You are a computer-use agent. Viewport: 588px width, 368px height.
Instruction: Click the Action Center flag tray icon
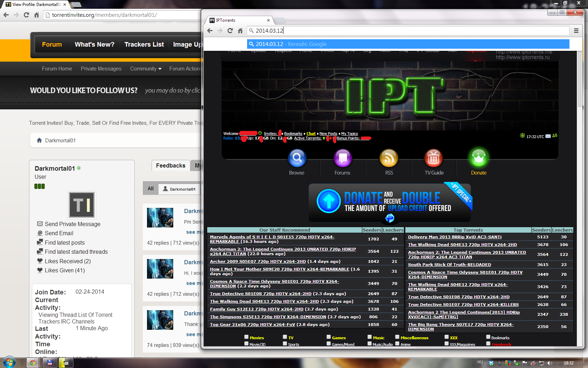tap(524, 363)
